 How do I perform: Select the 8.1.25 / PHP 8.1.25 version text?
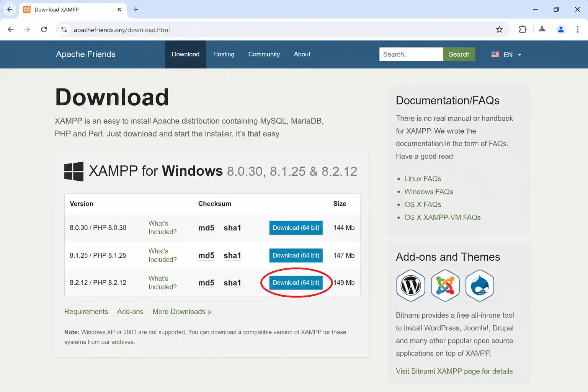pos(98,255)
